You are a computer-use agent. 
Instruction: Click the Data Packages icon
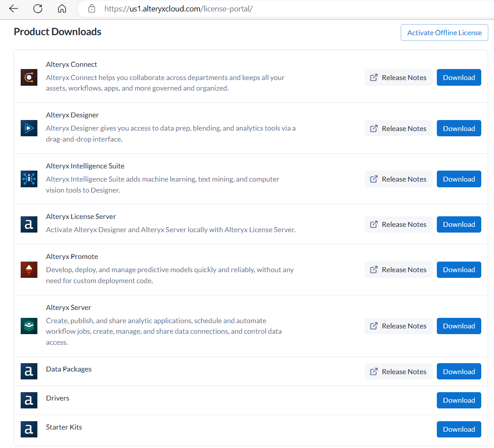coord(29,371)
